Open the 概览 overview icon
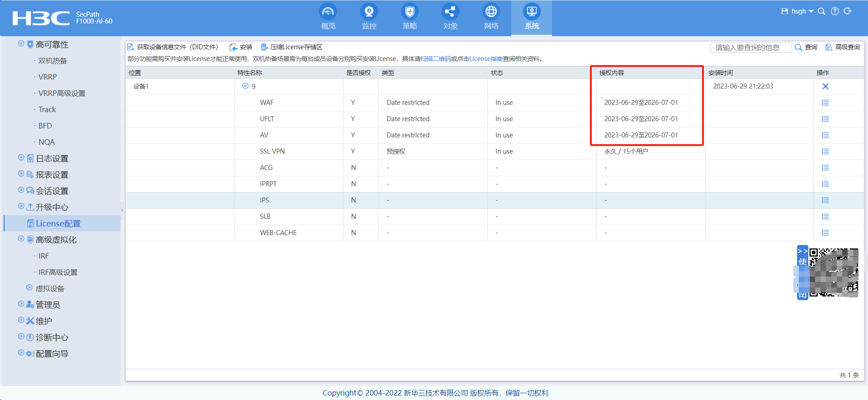This screenshot has width=868, height=400. [328, 12]
